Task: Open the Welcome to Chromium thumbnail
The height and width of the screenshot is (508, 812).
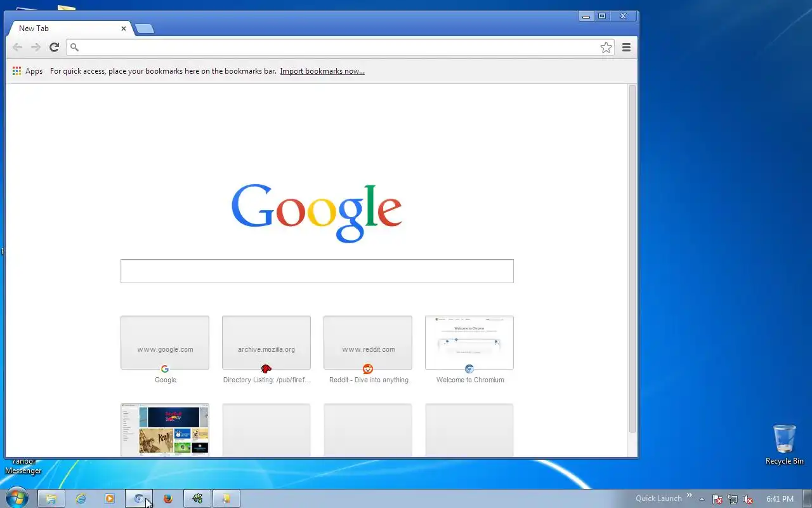Action: (469, 343)
